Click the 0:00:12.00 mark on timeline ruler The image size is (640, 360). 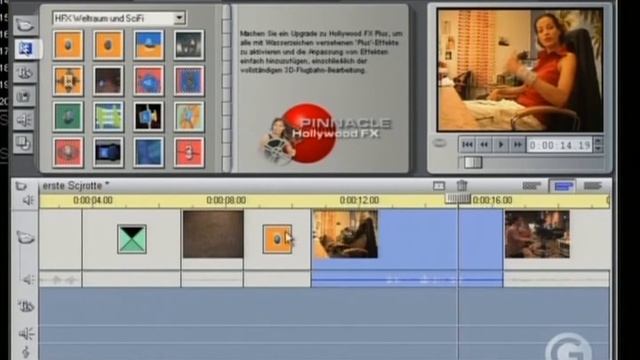[359, 200]
